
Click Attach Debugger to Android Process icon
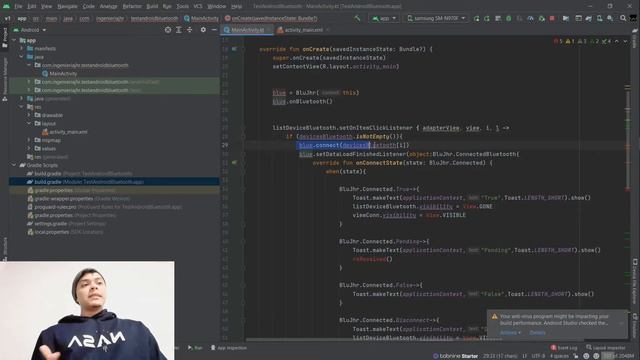[x=542, y=18]
